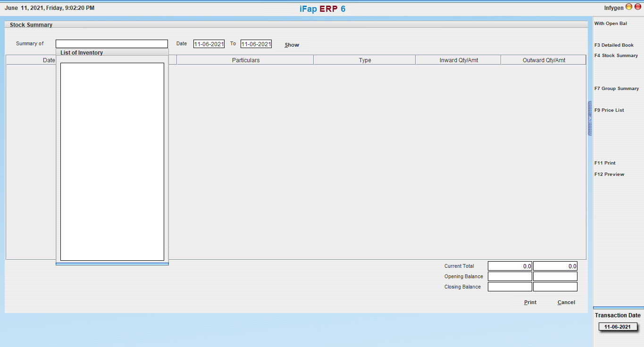Collapse the right sidebar panel handle
The width and height of the screenshot is (644, 347).
coord(590,118)
